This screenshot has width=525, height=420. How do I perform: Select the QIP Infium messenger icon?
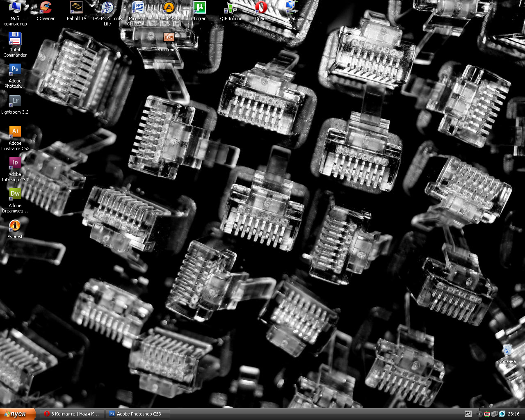[230, 8]
